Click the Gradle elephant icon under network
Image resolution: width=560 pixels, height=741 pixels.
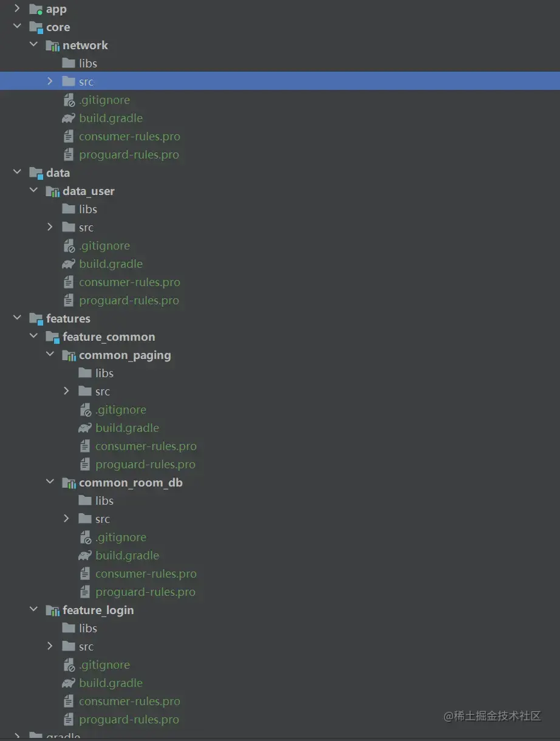(x=69, y=118)
